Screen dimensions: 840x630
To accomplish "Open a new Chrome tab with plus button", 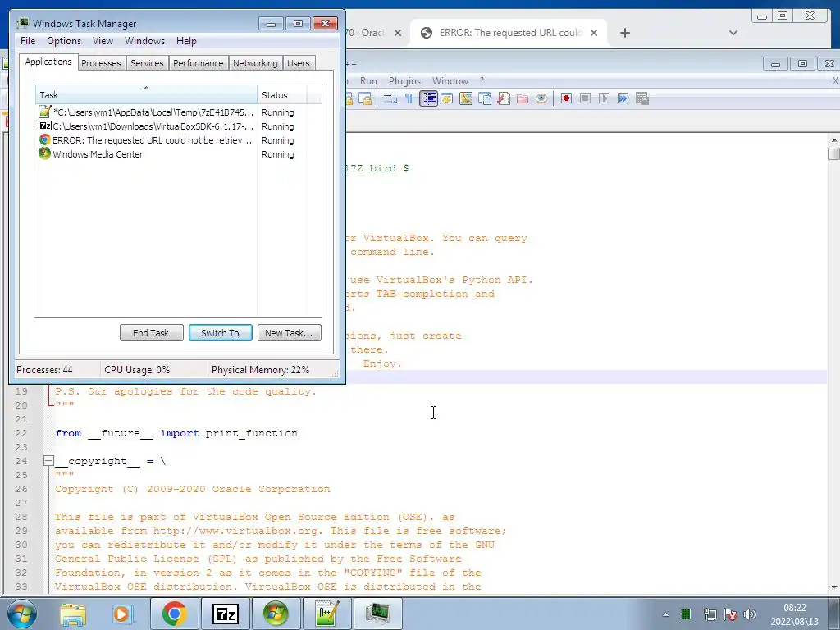I will click(x=624, y=33).
